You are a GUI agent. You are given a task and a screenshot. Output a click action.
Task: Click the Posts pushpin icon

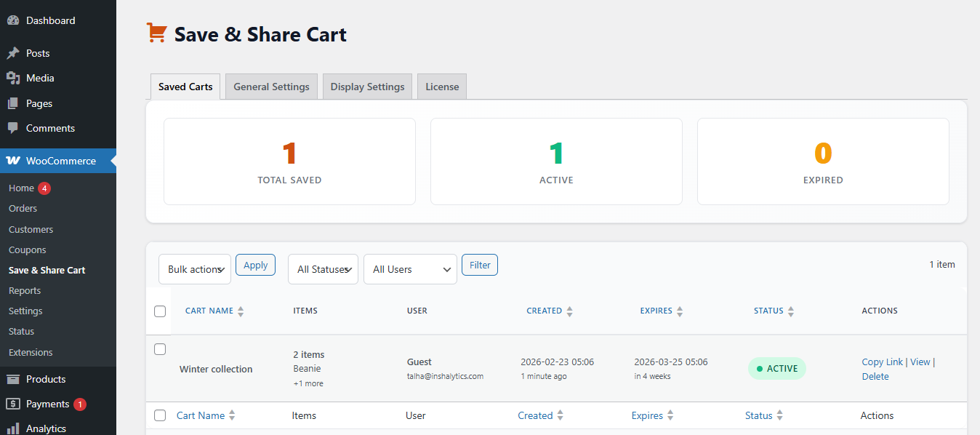click(x=13, y=53)
